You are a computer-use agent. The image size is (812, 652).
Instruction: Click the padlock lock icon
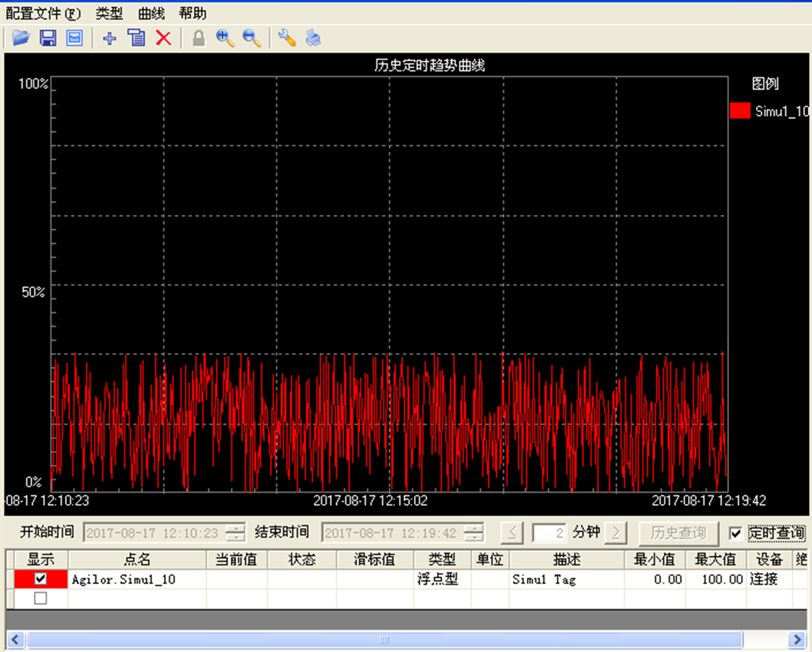point(198,38)
